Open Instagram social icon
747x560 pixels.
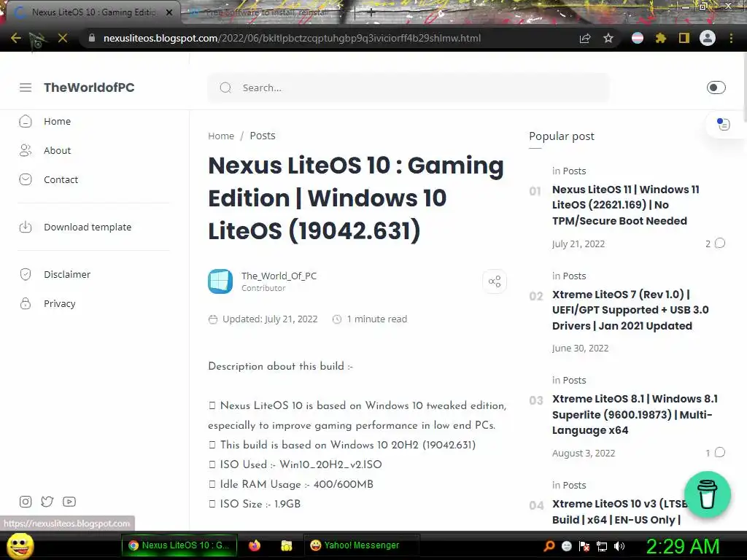click(26, 502)
